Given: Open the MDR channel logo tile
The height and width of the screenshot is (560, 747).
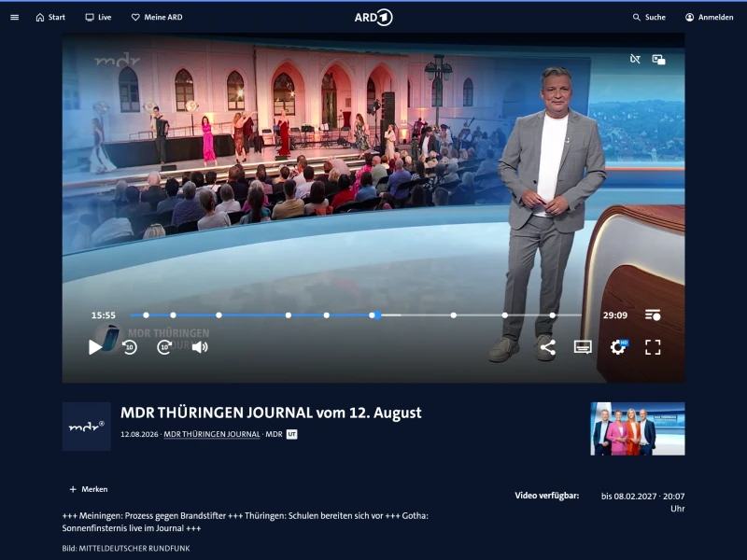Looking at the screenshot, I should tap(86, 427).
